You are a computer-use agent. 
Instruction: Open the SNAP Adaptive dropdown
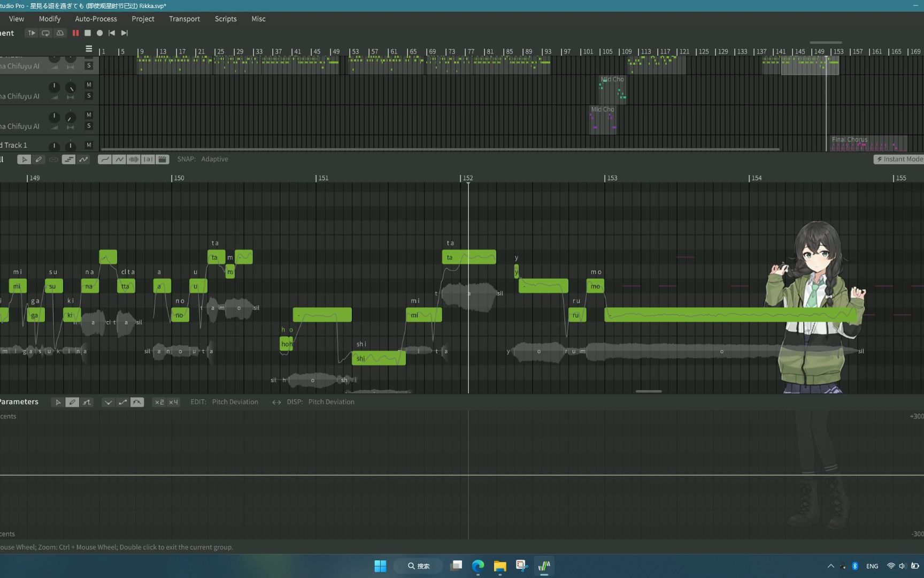(x=214, y=159)
